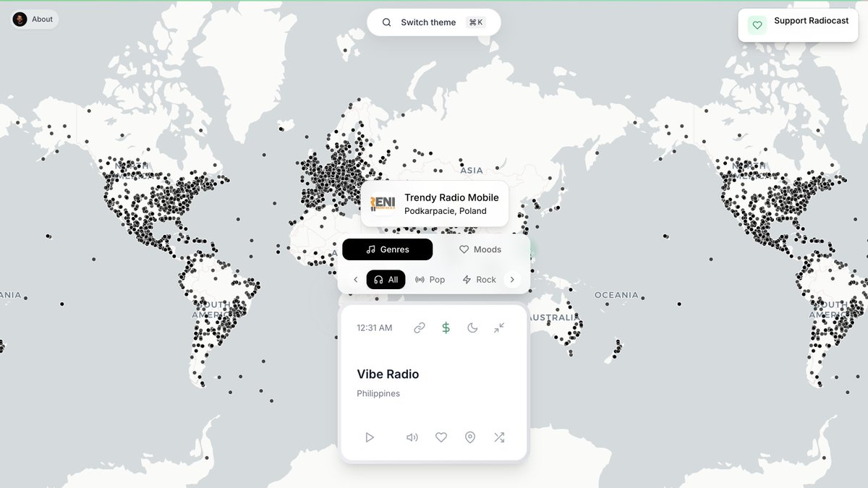Click the play icon for Vibe Radio

[x=370, y=437]
